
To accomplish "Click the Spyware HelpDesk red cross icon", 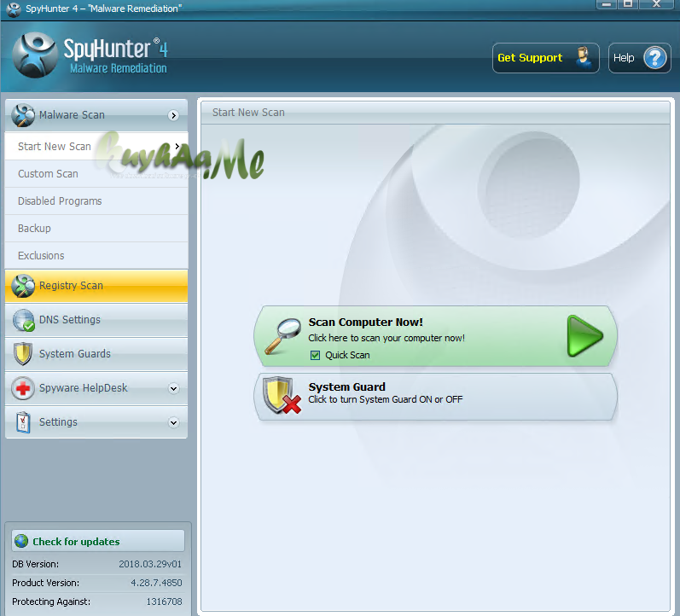I will pyautogui.click(x=23, y=388).
